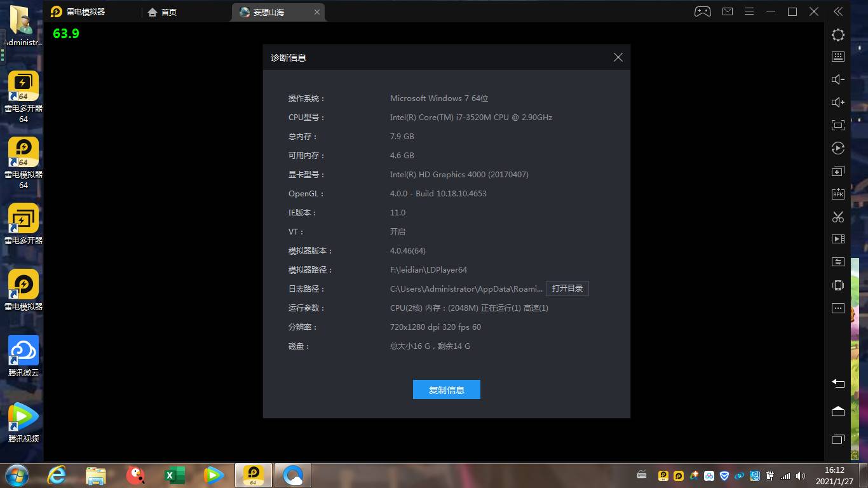
Task: Lower volume with the speaker minus icon
Action: tap(838, 79)
